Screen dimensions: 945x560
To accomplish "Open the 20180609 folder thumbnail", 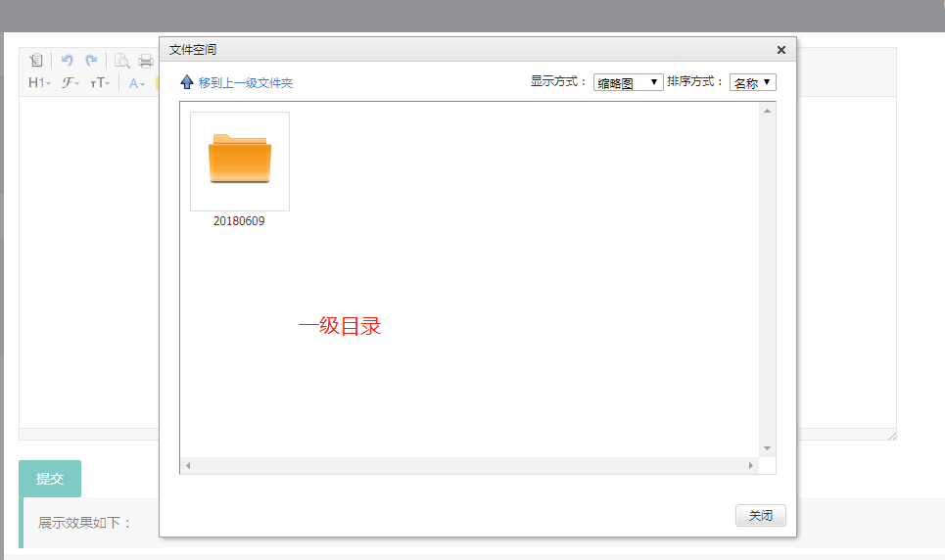I will [240, 162].
